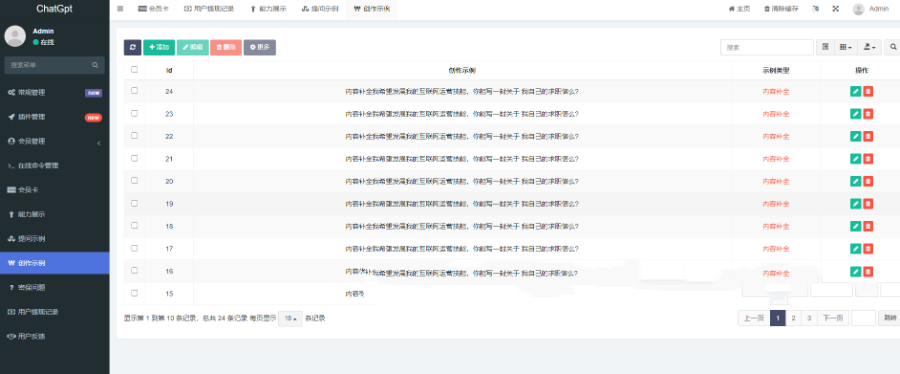Switch to the 提问示例 top tab
900x374 pixels.
(320, 9)
